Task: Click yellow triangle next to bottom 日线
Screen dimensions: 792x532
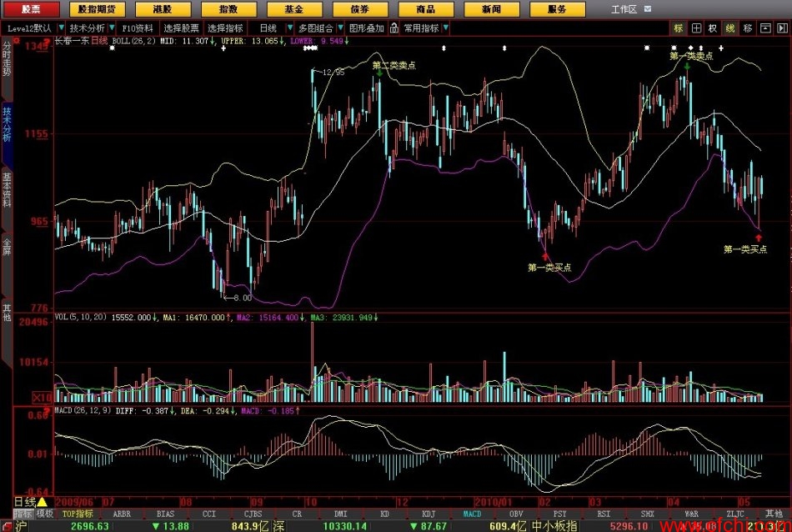Action: click(43, 502)
